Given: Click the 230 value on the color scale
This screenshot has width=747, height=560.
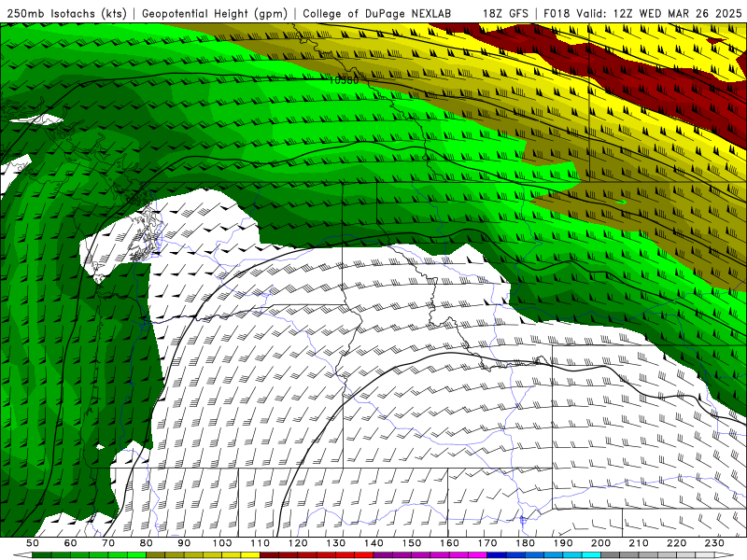Looking at the screenshot, I should [714, 543].
